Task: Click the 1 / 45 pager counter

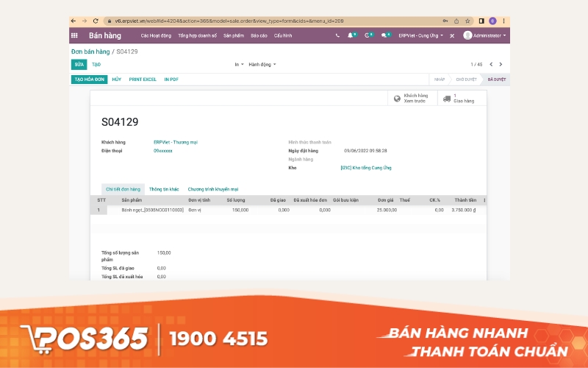Action: click(476, 65)
